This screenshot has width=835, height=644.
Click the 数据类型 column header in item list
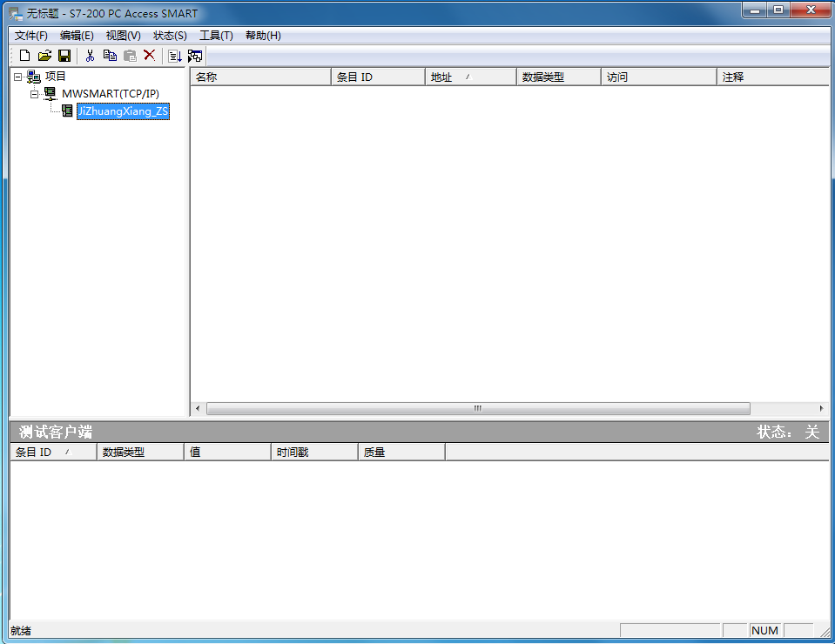557,77
